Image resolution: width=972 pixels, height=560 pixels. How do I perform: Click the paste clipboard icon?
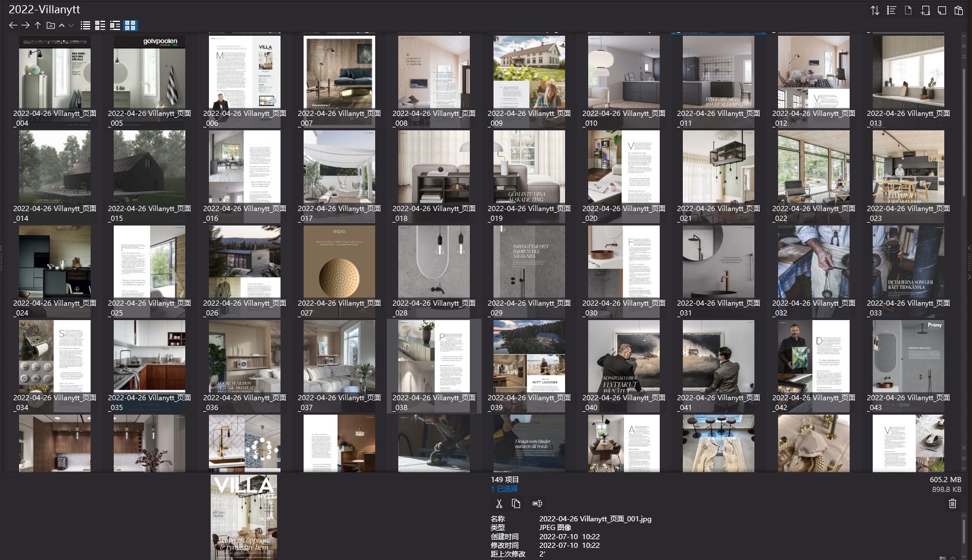click(x=958, y=10)
